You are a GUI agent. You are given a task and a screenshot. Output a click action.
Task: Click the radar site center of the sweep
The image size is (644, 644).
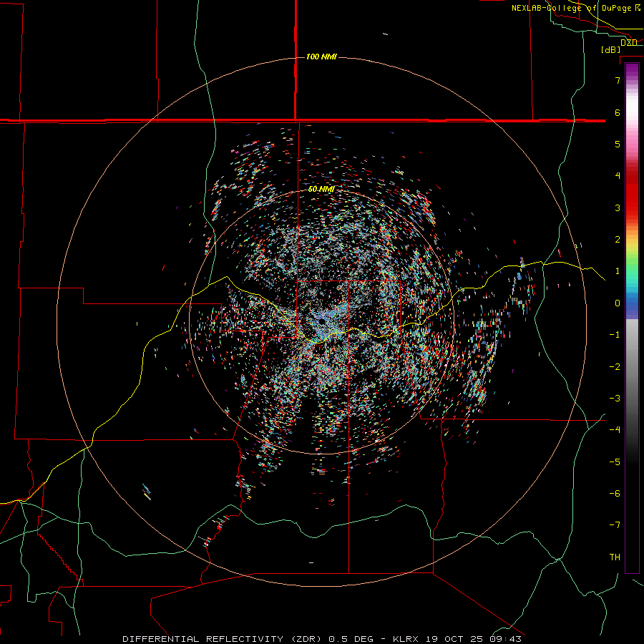click(x=322, y=321)
